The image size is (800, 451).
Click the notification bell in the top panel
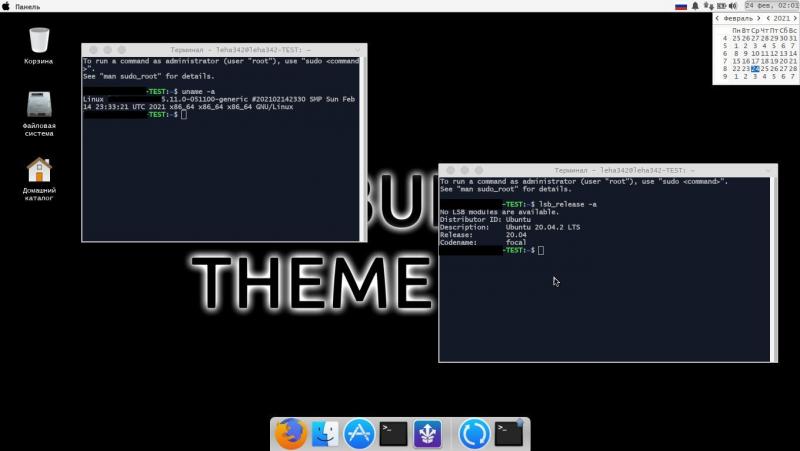click(x=697, y=6)
